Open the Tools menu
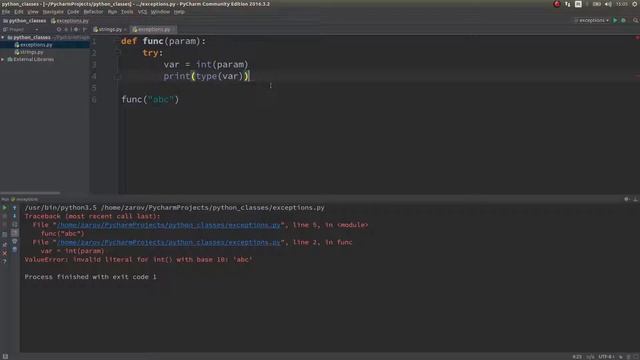 point(127,12)
